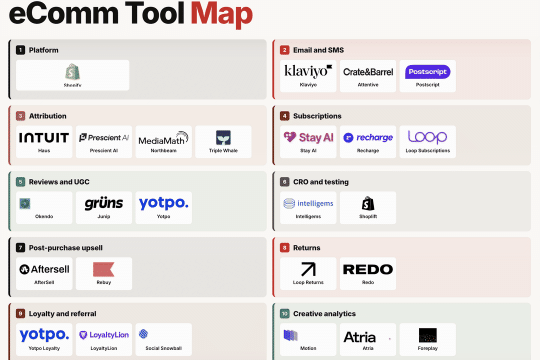Open the REDO logo in Returns
Viewport: 540px width, 360px height.
click(x=368, y=269)
